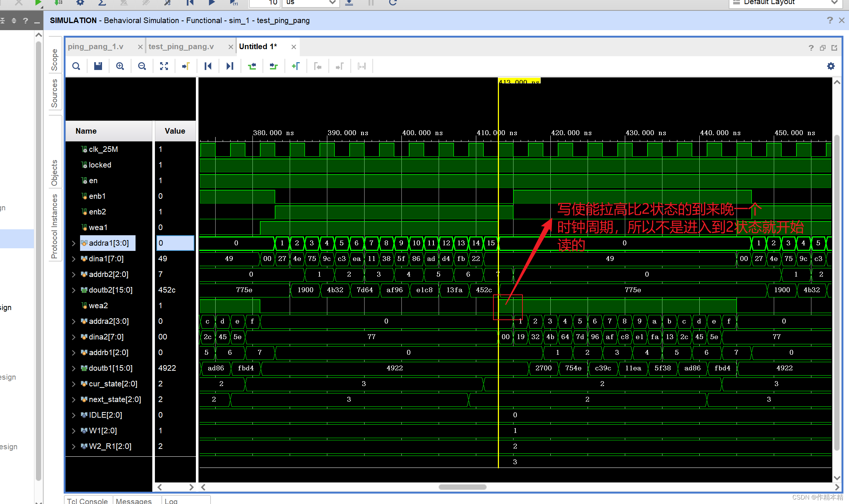This screenshot has height=504, width=849.
Task: Add a marker at current cursor
Action: click(x=295, y=66)
